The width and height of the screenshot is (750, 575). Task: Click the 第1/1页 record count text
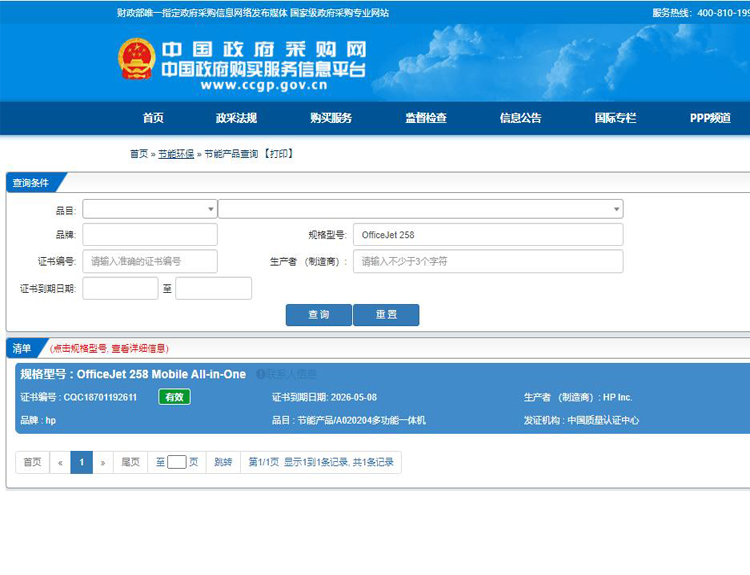[320, 462]
